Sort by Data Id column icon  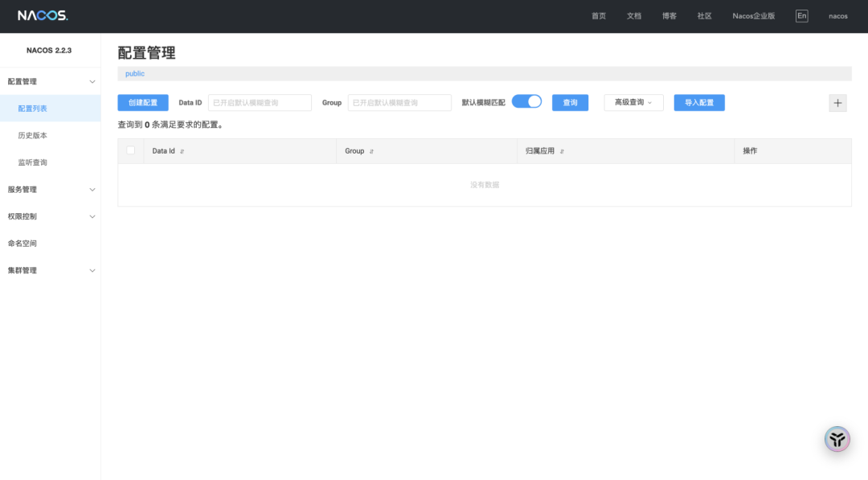tap(182, 151)
